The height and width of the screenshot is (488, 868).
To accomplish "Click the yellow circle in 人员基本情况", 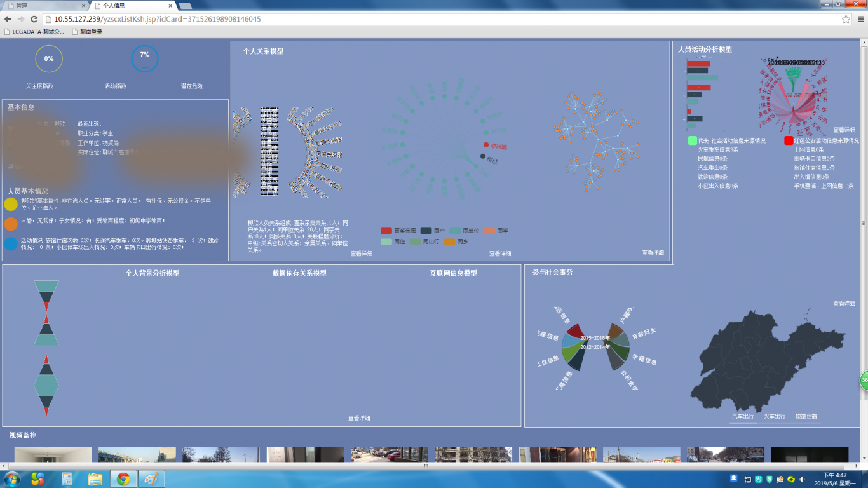I will pos(11,204).
